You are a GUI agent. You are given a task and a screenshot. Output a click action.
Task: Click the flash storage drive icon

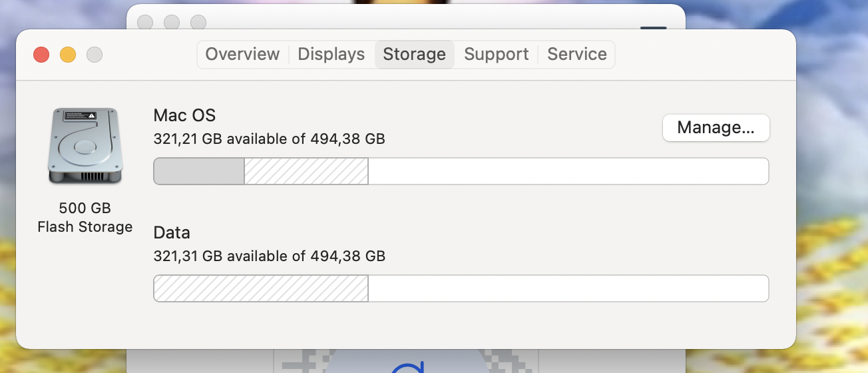pyautogui.click(x=85, y=146)
